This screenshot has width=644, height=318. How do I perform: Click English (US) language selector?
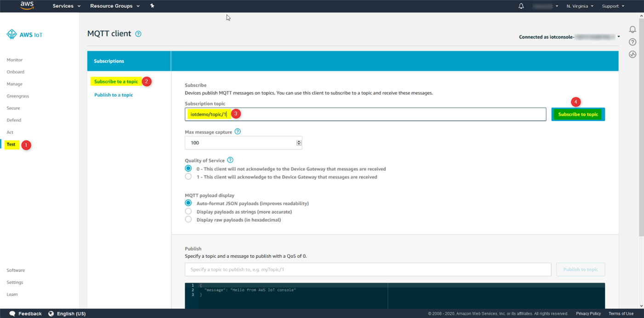point(71,313)
